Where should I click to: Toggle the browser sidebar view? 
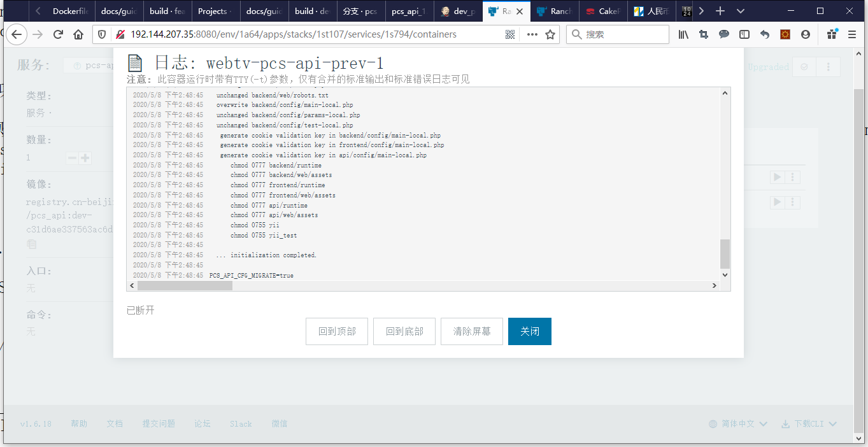744,34
